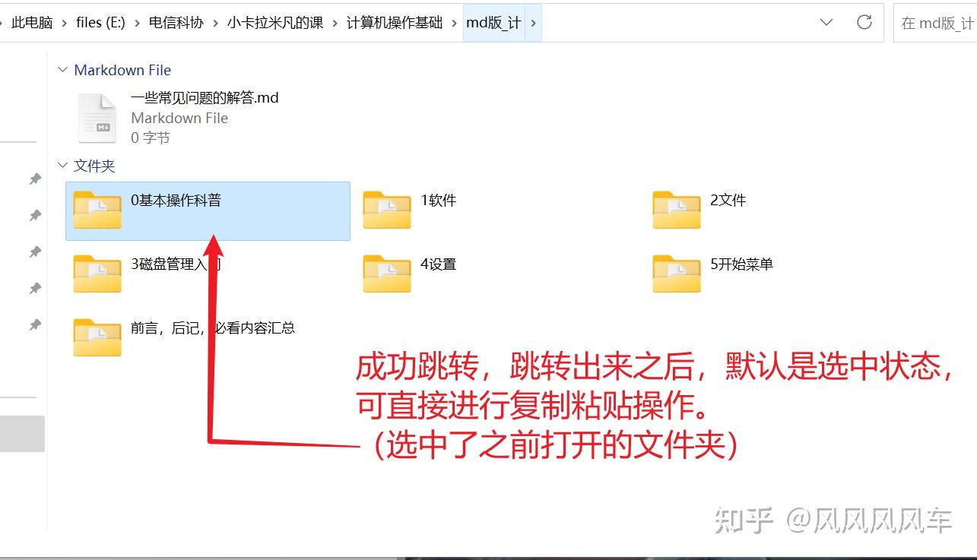Select the 一些常见问题的解答.md file icon
The height and width of the screenshot is (560, 977).
coord(96,118)
